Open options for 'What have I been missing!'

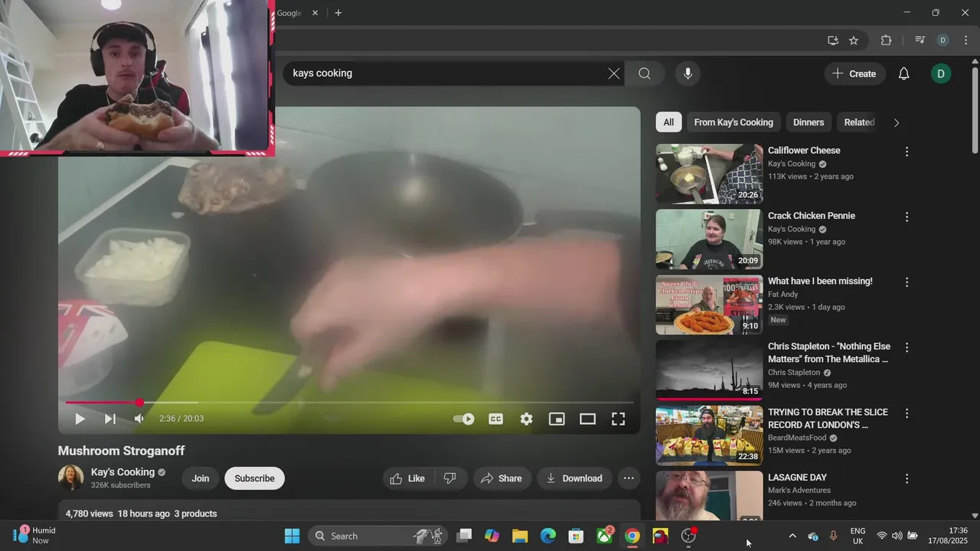tap(907, 282)
